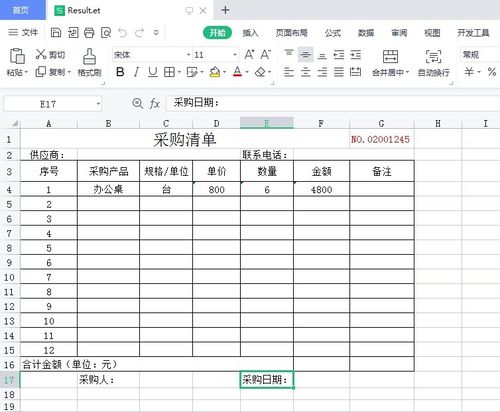The image size is (500, 412).
Task: Click the new tab plus button
Action: [225, 10]
